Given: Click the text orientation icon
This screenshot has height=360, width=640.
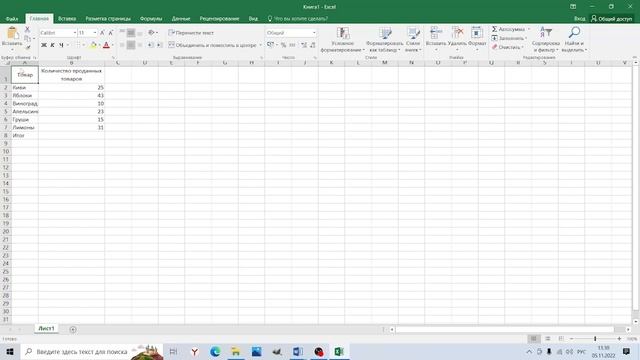Looking at the screenshot, I should coord(151,33).
